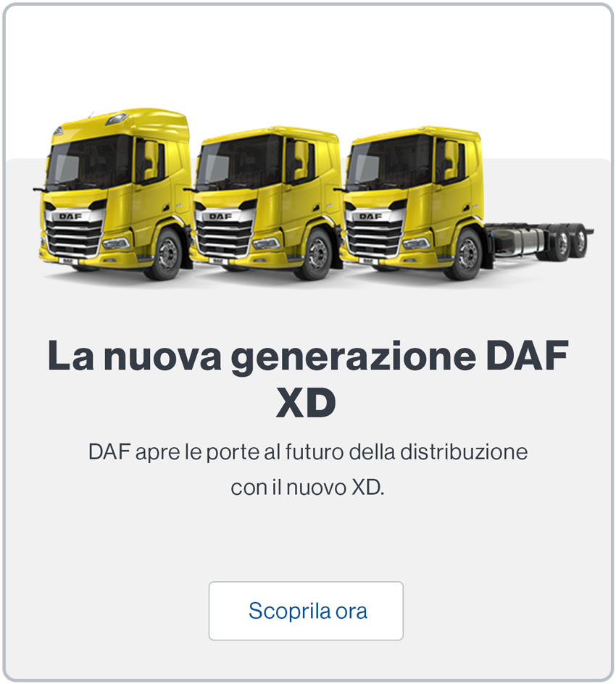Click windshield of leftmost truck
The height and width of the screenshot is (684, 616).
pyautogui.click(x=88, y=162)
